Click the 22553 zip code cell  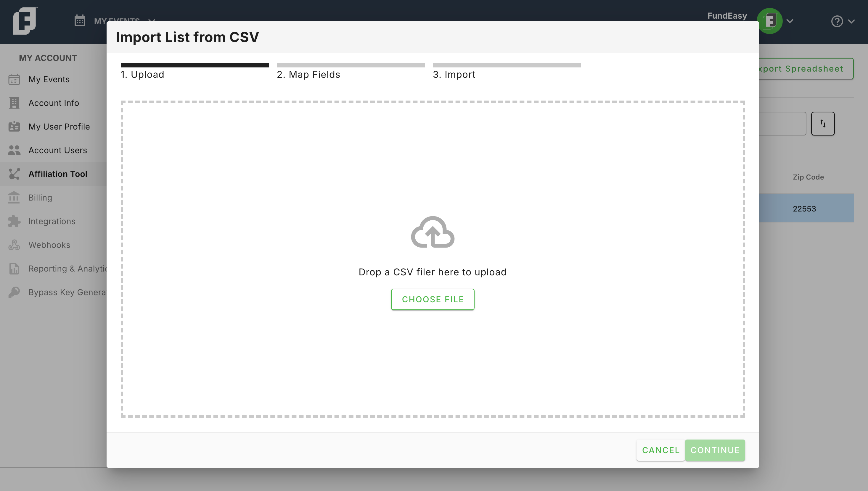tap(805, 209)
